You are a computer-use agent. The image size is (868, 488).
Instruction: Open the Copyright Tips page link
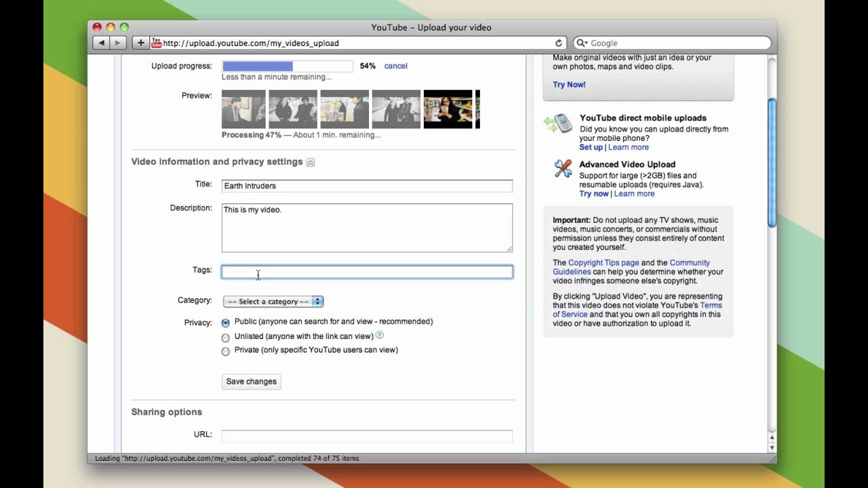click(604, 263)
